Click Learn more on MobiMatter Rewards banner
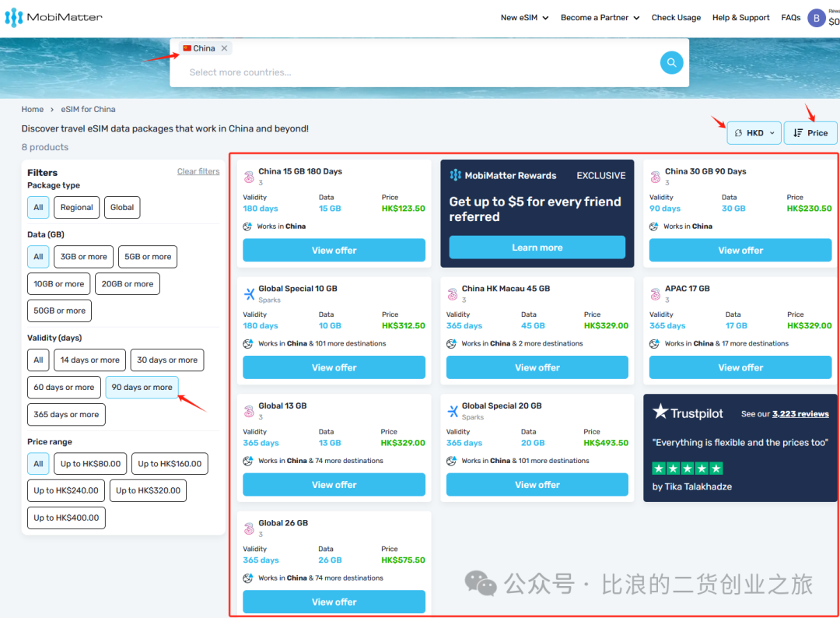840x618 pixels. 537,248
